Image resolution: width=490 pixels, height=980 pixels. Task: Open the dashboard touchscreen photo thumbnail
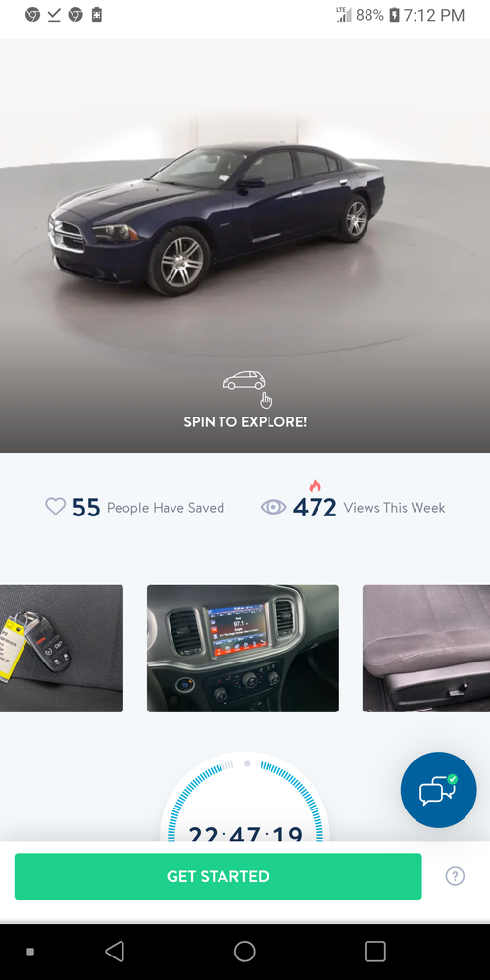(242, 648)
